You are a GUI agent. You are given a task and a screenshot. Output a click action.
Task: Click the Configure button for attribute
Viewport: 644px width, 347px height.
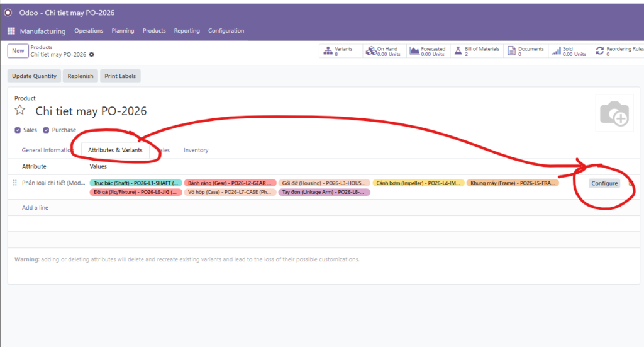point(604,183)
